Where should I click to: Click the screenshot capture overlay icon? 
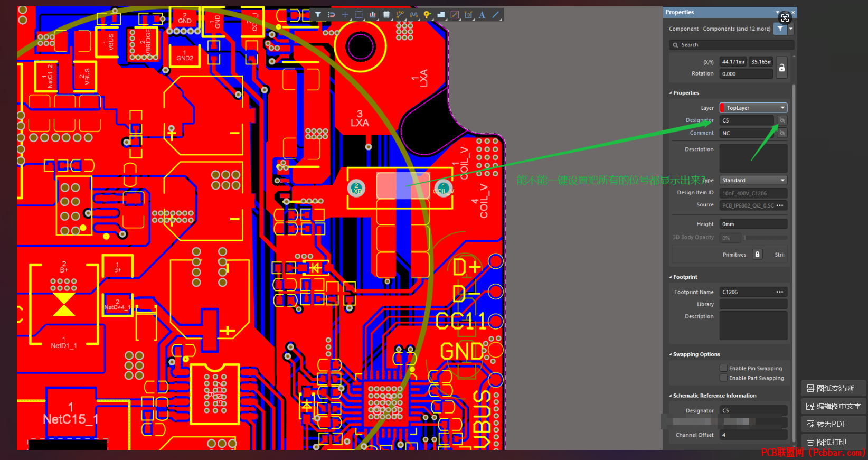coord(785,18)
